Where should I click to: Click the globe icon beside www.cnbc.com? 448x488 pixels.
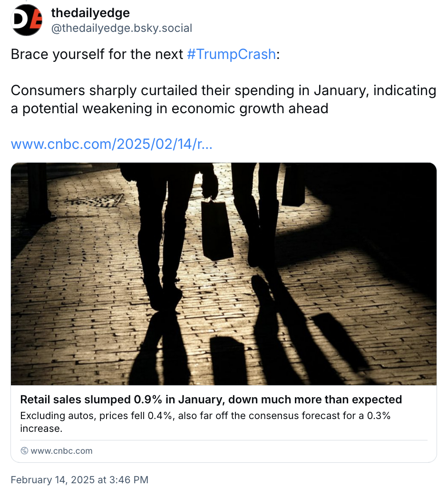[x=24, y=451]
